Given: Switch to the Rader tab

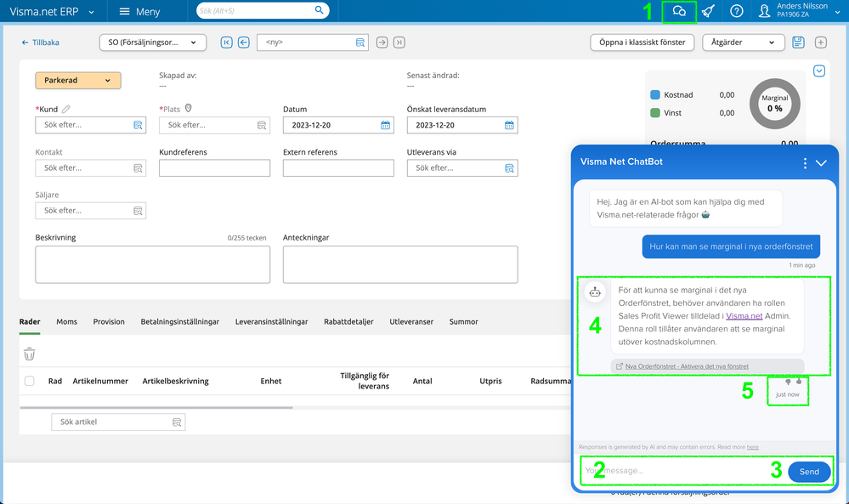Looking at the screenshot, I should click(x=30, y=321).
